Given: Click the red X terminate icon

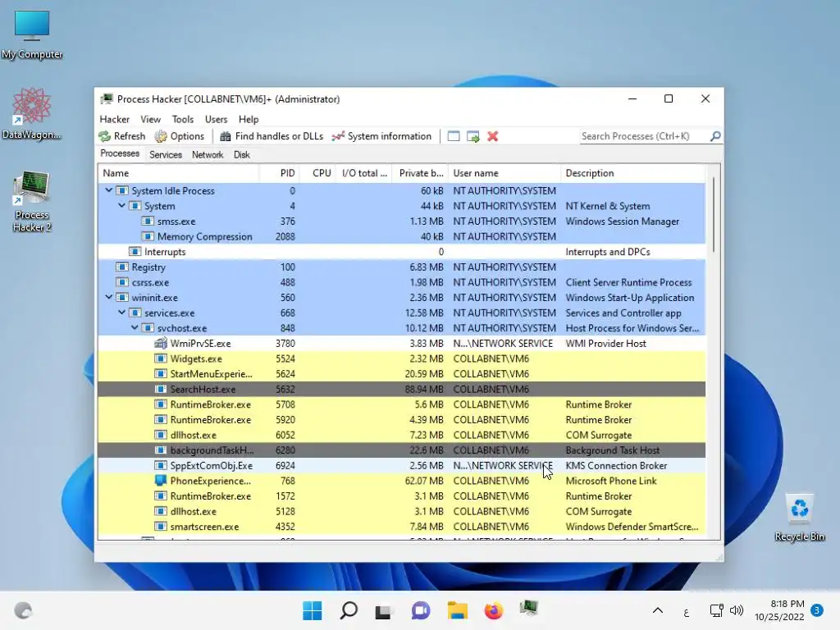Looking at the screenshot, I should pyautogui.click(x=493, y=136).
